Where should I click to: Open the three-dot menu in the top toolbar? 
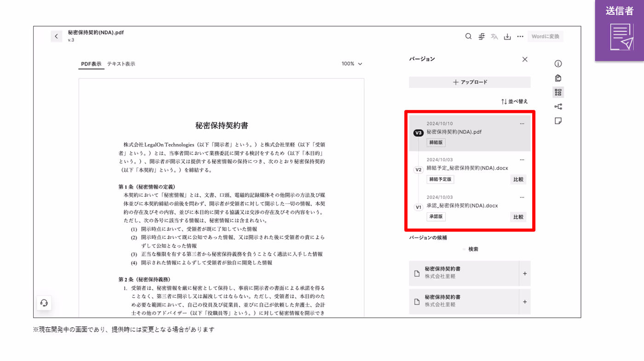click(520, 36)
